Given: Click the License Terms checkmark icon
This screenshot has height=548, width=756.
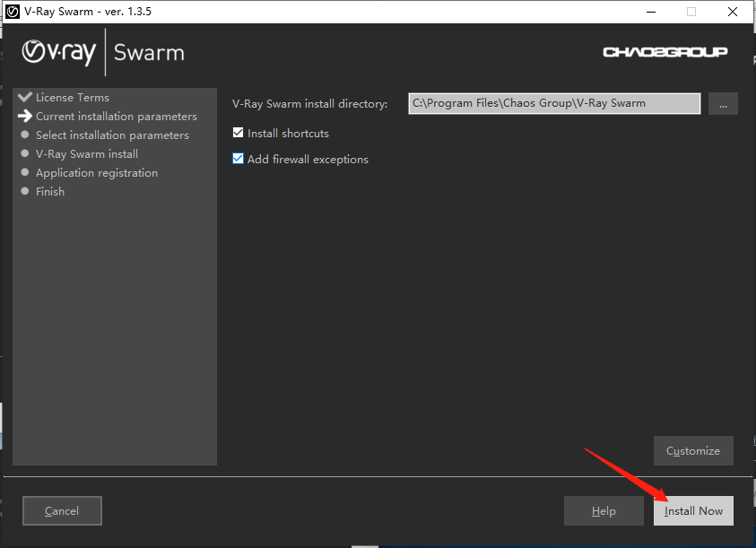Looking at the screenshot, I should [x=25, y=97].
